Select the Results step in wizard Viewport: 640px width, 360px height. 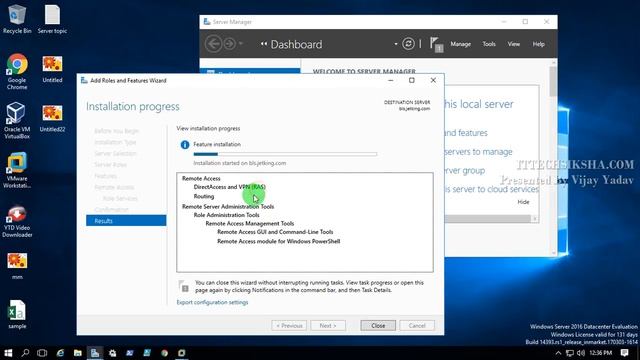pos(126,221)
